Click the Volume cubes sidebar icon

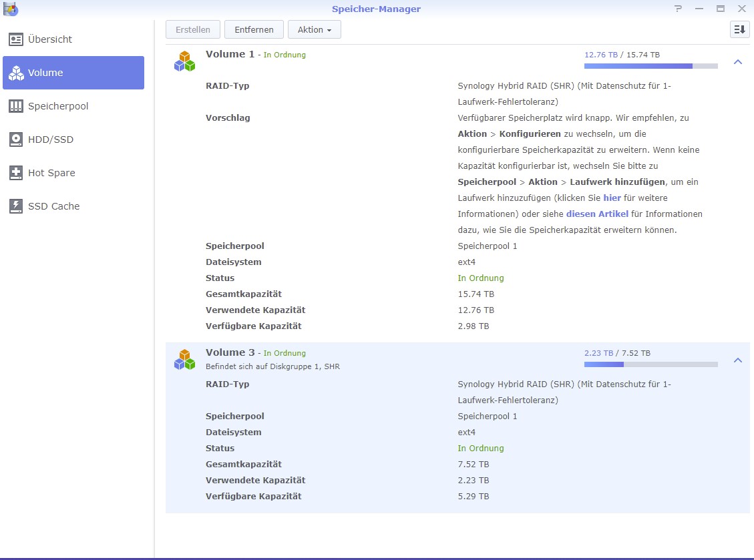click(16, 73)
